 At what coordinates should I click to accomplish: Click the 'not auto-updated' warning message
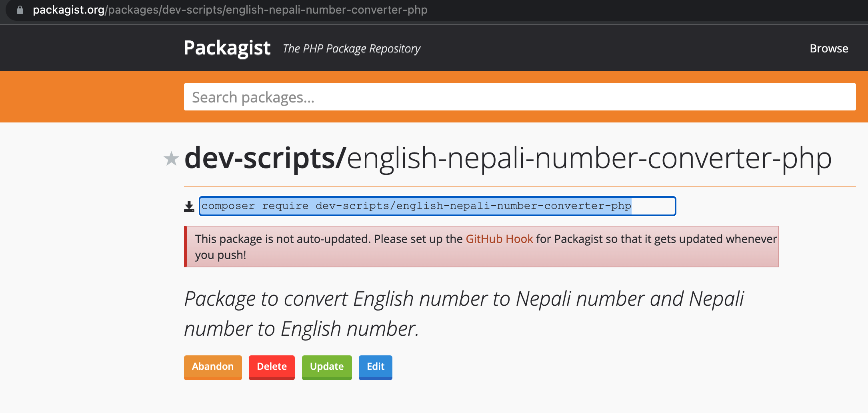[x=481, y=247]
